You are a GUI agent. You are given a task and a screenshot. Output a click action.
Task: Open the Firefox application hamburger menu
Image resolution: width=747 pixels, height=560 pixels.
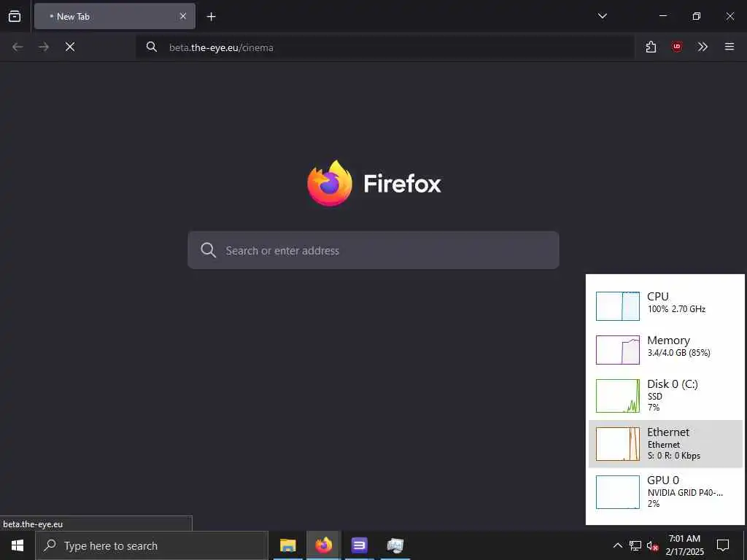click(x=729, y=47)
